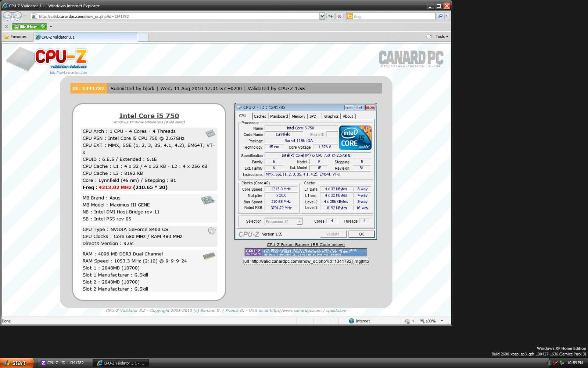Click the Core Voltage 1.376 V value
Screen dimensions: 588x368
pyautogui.click(x=325, y=147)
